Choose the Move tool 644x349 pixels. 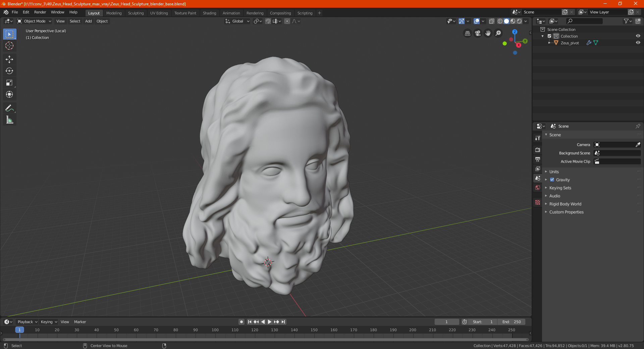click(x=9, y=59)
